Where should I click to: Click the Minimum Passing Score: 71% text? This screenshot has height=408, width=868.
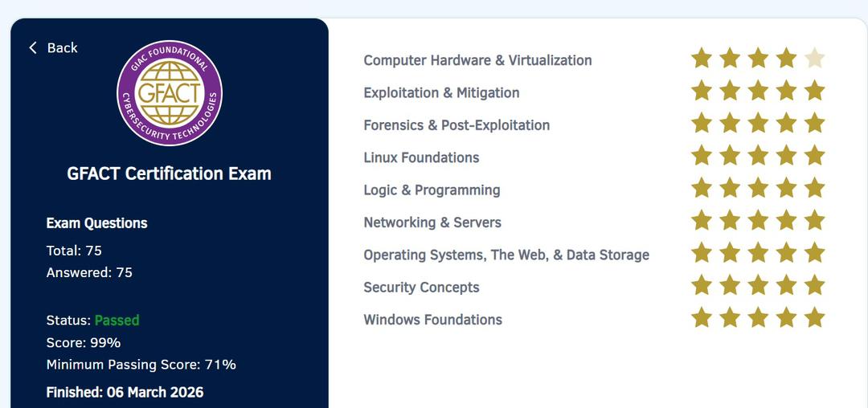(141, 365)
